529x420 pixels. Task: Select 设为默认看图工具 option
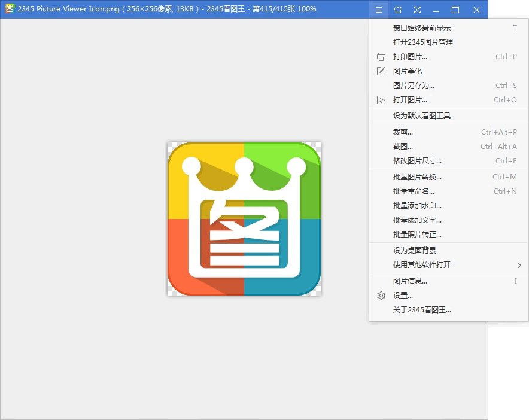point(421,116)
